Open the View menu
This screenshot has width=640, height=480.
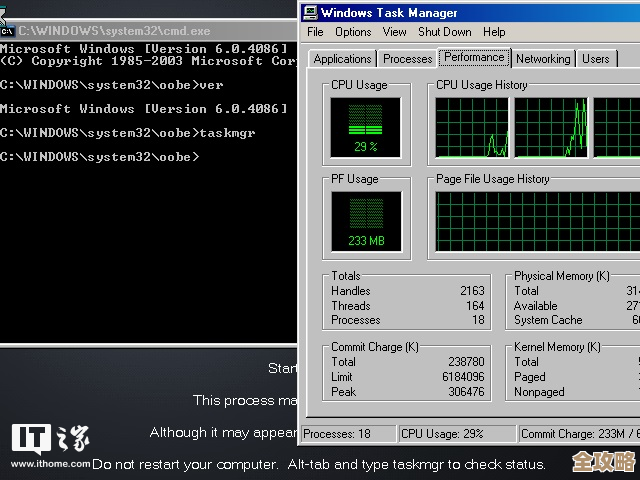pyautogui.click(x=394, y=32)
